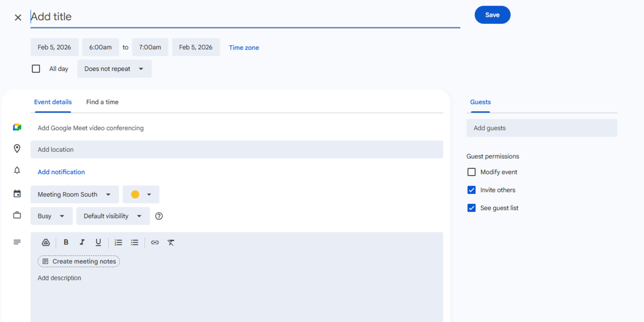
Task: Click Add notification
Action: click(x=61, y=172)
